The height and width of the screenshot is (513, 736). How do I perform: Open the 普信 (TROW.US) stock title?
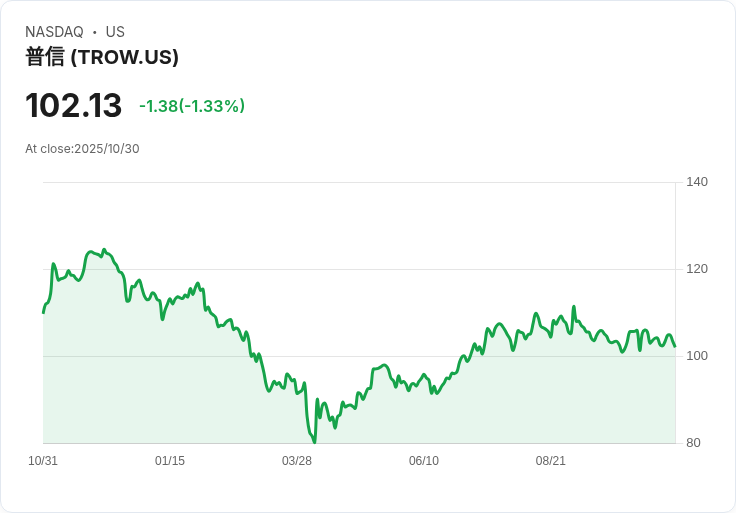click(x=102, y=57)
